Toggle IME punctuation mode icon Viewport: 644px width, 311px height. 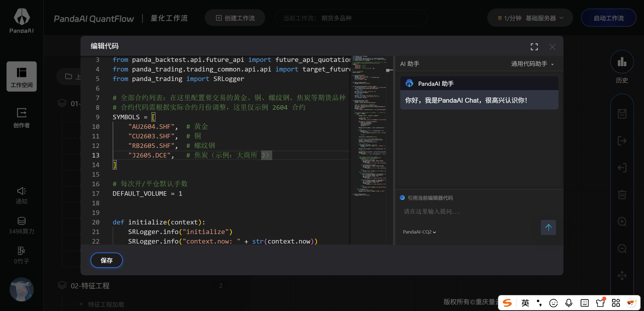tap(539, 303)
